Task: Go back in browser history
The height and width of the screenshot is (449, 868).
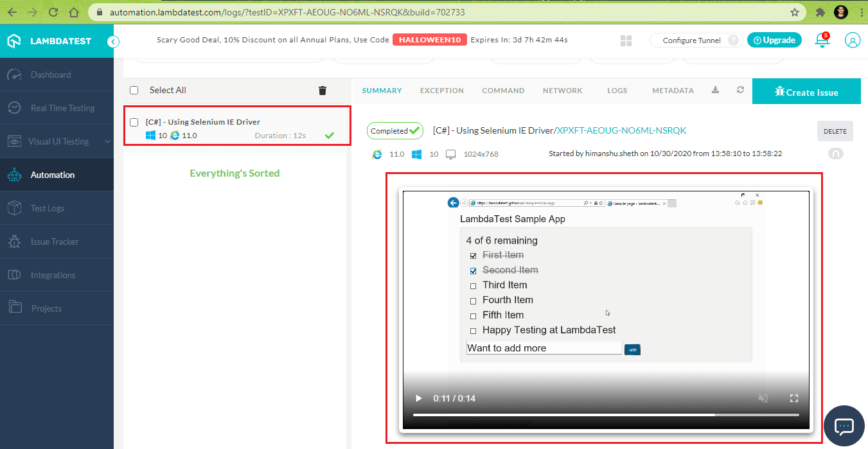Action: 13,12
